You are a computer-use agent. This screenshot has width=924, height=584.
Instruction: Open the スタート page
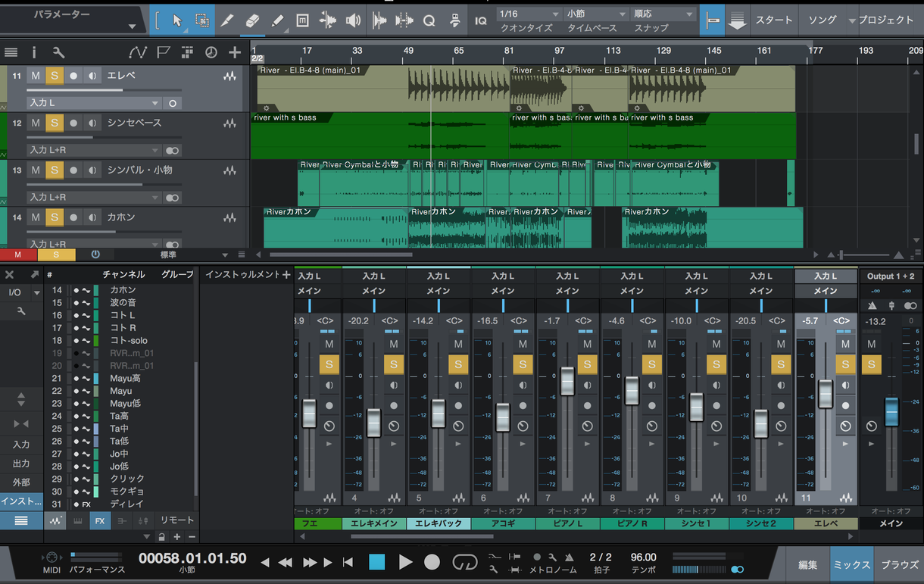774,20
